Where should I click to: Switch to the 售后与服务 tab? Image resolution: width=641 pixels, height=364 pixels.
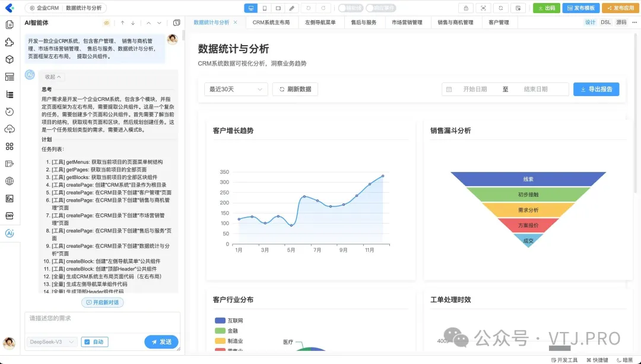point(363,23)
